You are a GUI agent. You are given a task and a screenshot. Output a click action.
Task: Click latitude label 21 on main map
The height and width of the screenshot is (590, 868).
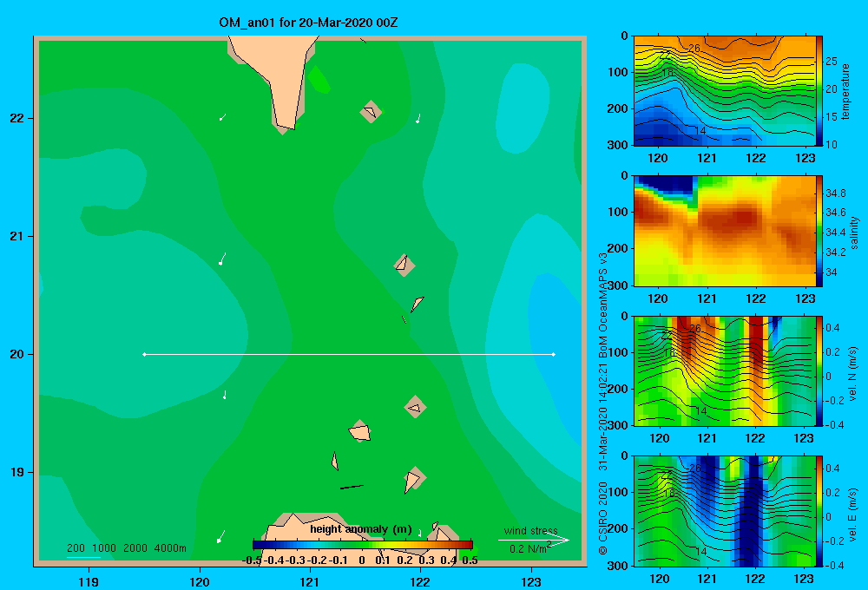(x=17, y=236)
